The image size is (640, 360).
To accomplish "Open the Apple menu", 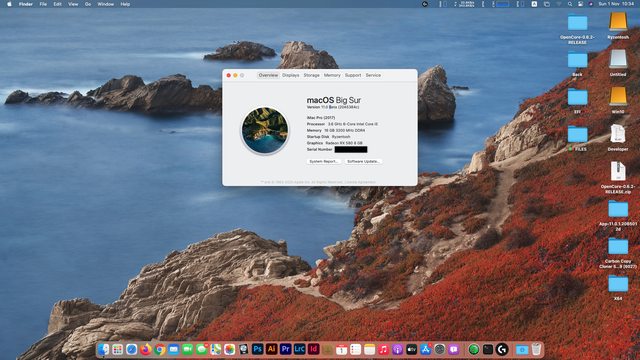I will 9,4.
